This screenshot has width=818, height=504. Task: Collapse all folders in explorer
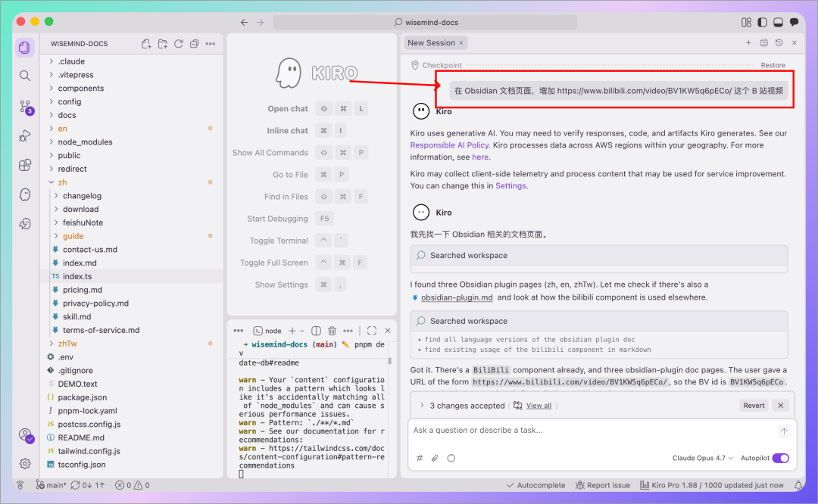(194, 44)
